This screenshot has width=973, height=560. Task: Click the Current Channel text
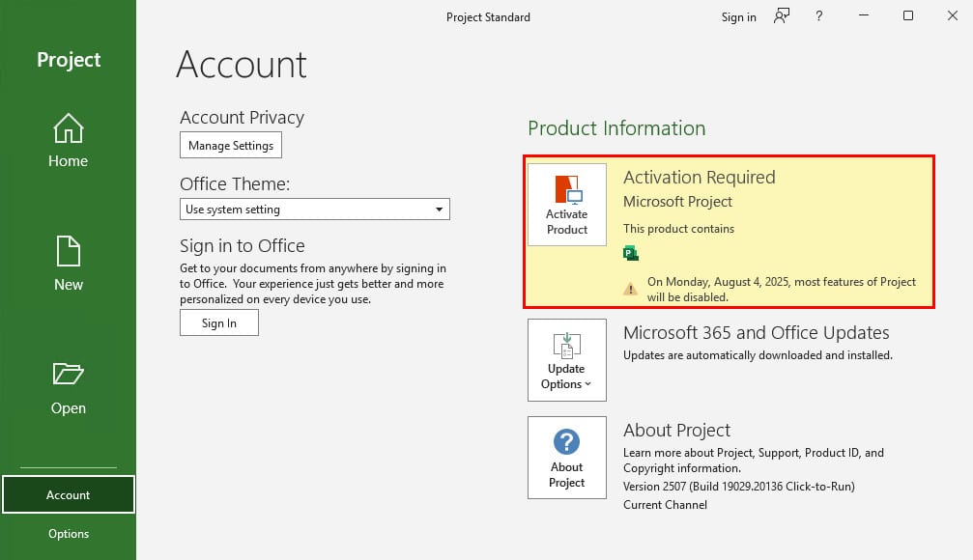665,505
